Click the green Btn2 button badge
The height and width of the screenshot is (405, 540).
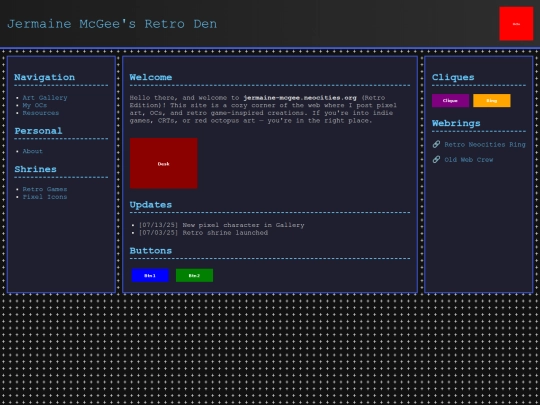(194, 276)
